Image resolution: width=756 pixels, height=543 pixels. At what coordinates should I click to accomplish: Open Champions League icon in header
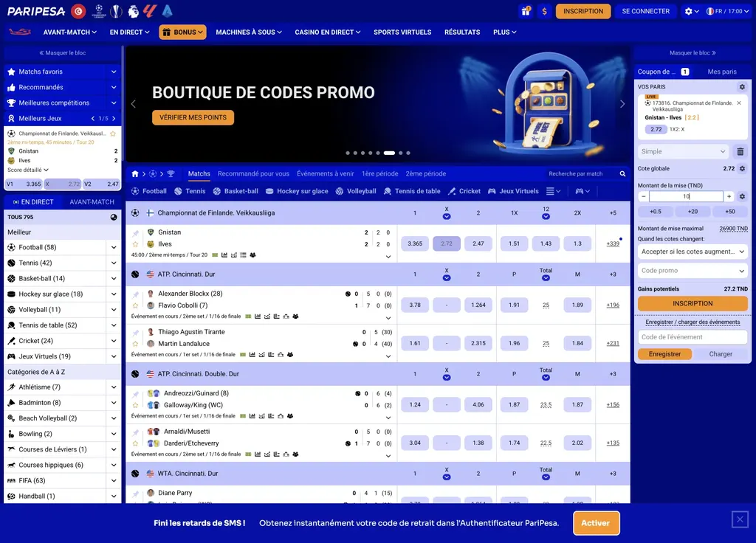point(99,11)
